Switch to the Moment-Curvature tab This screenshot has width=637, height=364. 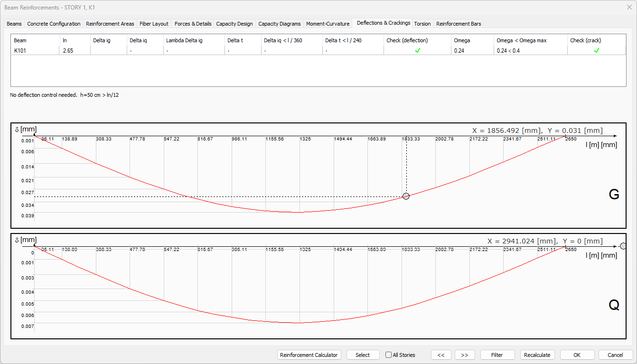[328, 24]
